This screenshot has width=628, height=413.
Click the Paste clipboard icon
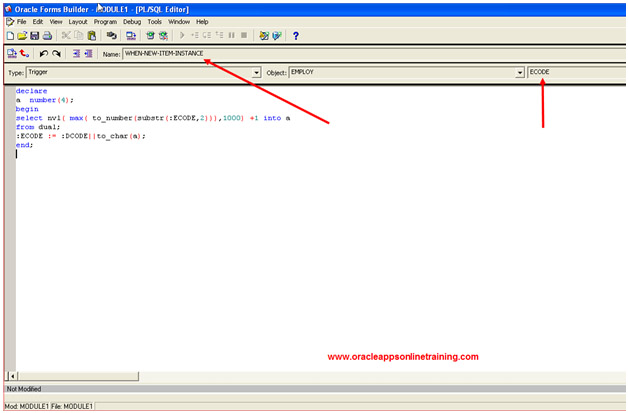pos(92,35)
